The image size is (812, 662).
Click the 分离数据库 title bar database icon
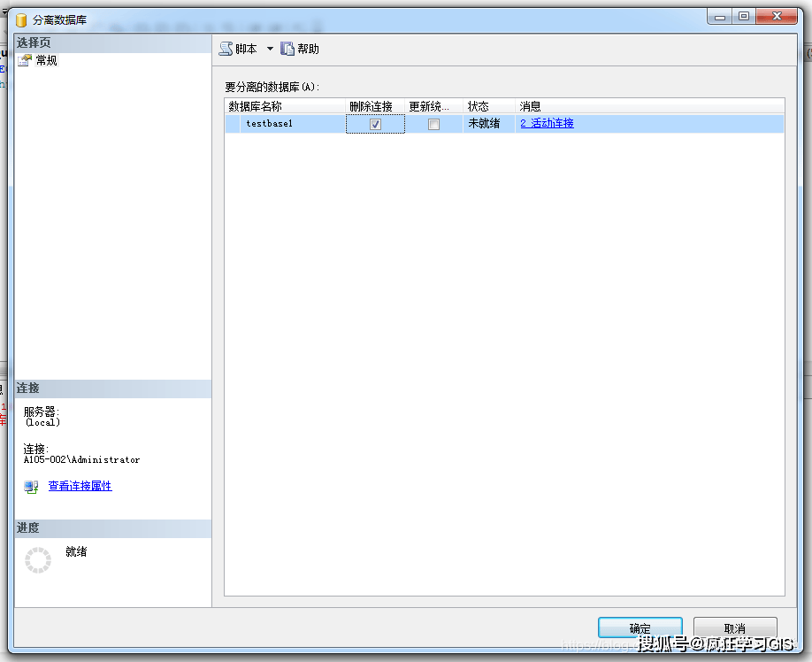[x=21, y=20]
